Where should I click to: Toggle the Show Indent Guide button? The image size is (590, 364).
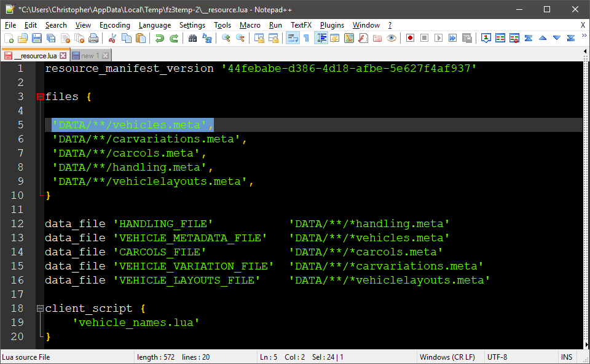[x=321, y=38]
